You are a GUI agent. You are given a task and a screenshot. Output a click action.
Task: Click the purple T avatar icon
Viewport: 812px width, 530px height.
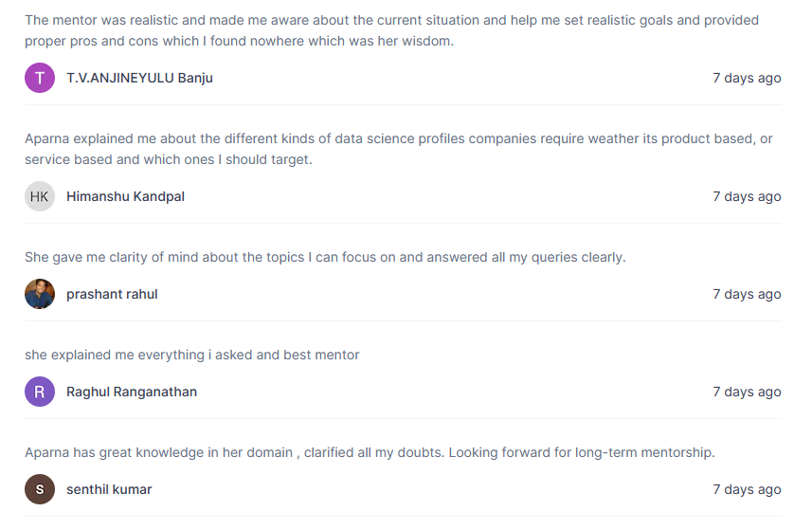pyautogui.click(x=40, y=78)
